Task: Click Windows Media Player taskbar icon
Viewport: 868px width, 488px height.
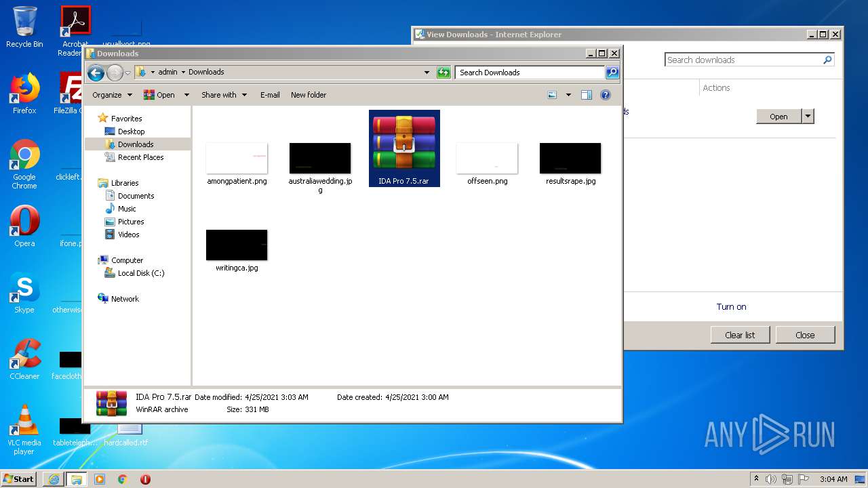Action: (100, 479)
